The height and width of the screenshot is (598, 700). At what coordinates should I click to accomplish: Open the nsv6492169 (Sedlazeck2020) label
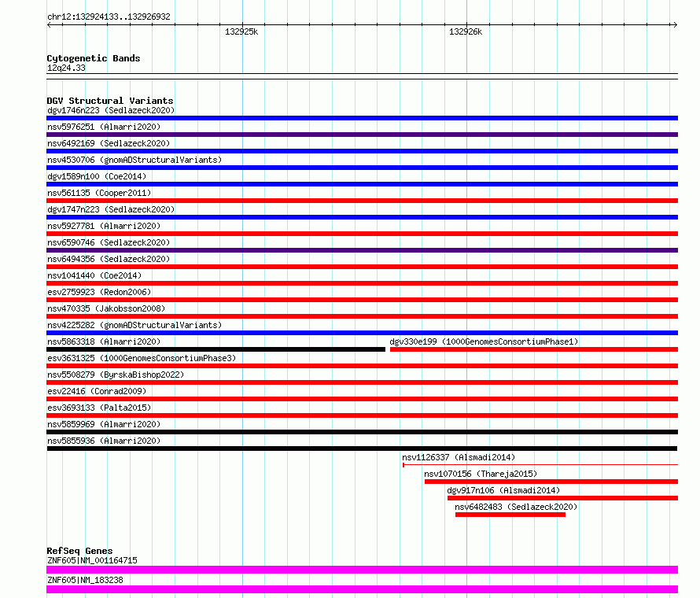[x=109, y=143]
